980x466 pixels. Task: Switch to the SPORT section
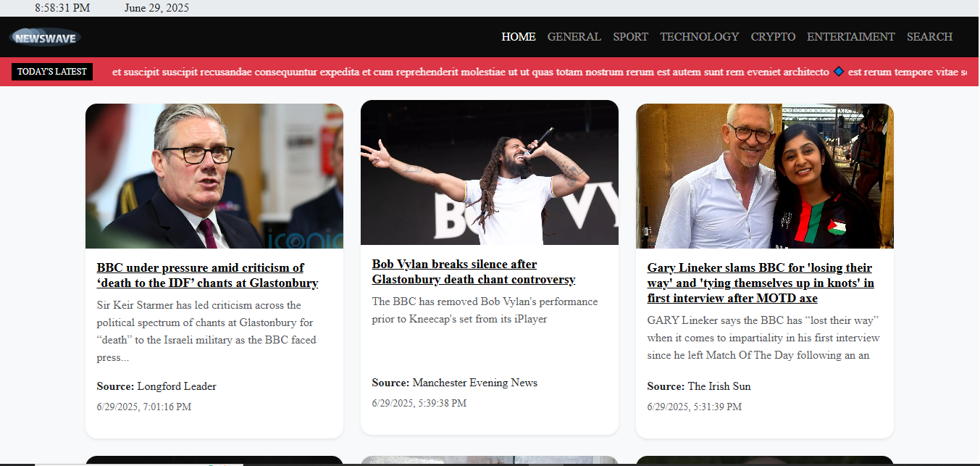(630, 36)
